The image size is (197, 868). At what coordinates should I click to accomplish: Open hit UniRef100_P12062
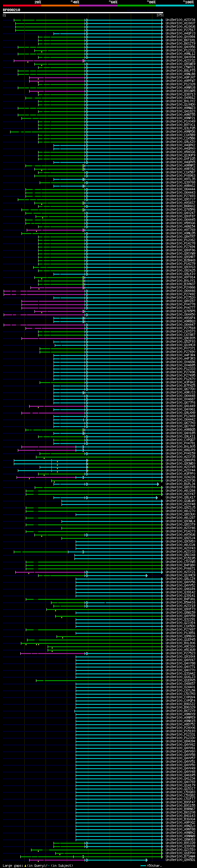pos(180,240)
